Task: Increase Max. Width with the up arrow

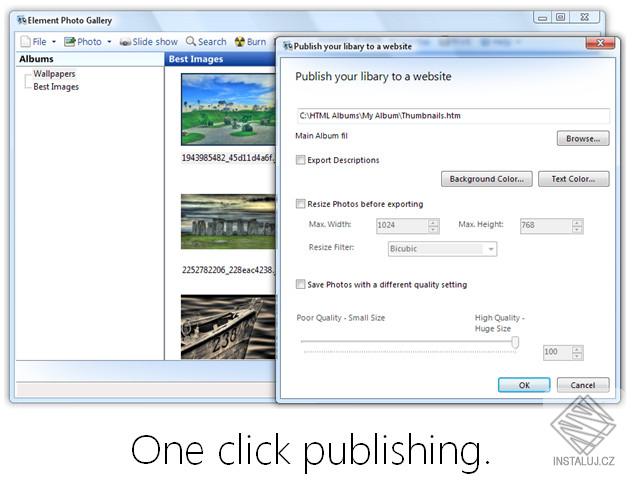Action: [433, 222]
